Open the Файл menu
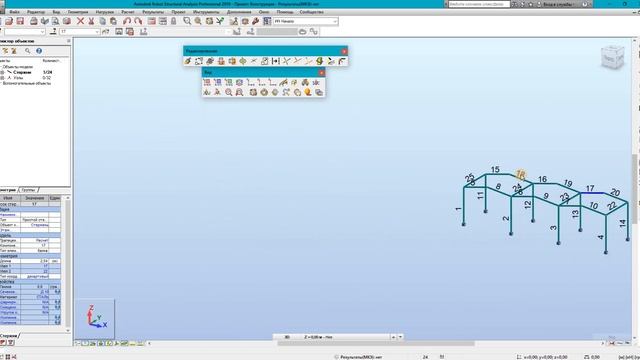The image size is (640, 360). tap(14, 12)
